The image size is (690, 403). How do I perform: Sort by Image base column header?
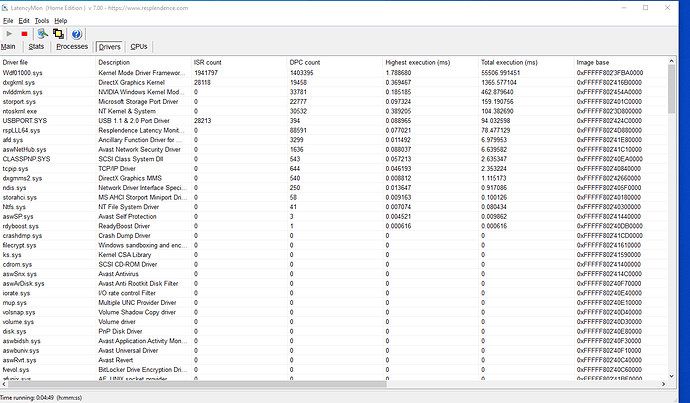coord(620,62)
